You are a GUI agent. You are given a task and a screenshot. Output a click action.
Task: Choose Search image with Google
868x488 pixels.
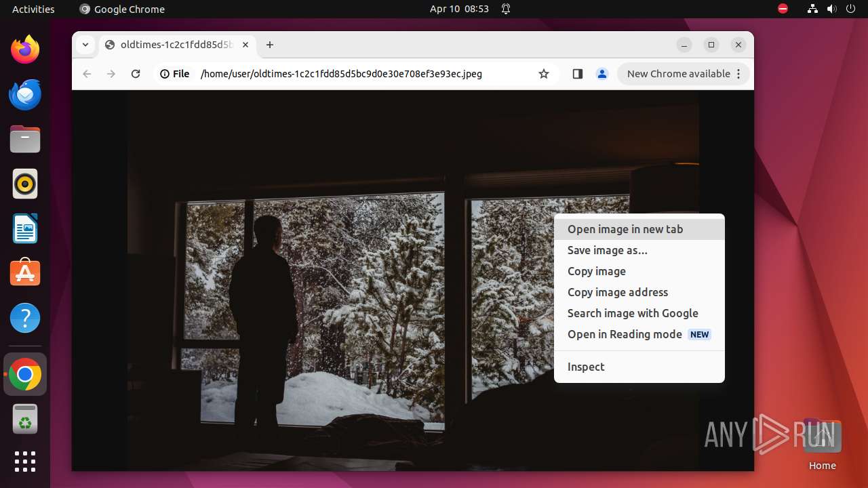(x=639, y=313)
